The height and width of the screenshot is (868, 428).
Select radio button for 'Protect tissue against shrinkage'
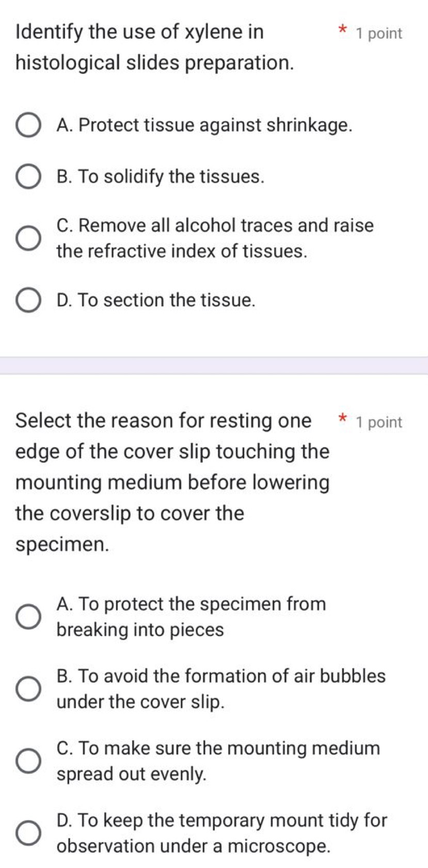[28, 126]
